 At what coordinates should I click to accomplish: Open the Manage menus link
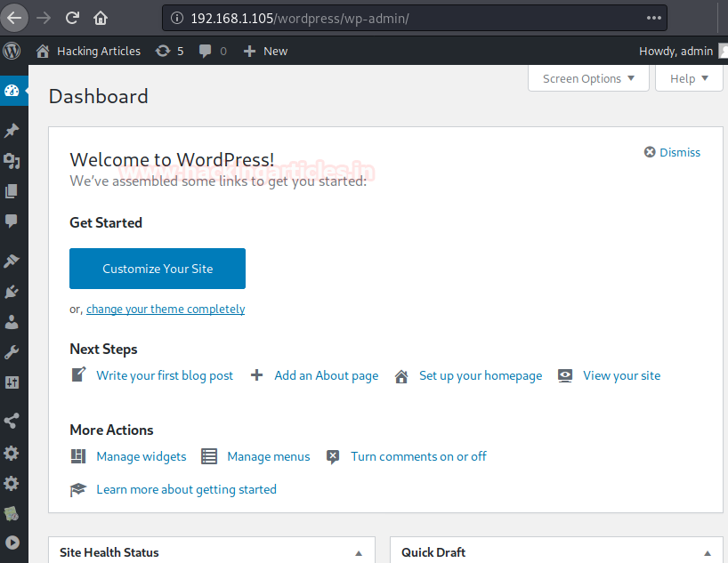[x=269, y=456]
